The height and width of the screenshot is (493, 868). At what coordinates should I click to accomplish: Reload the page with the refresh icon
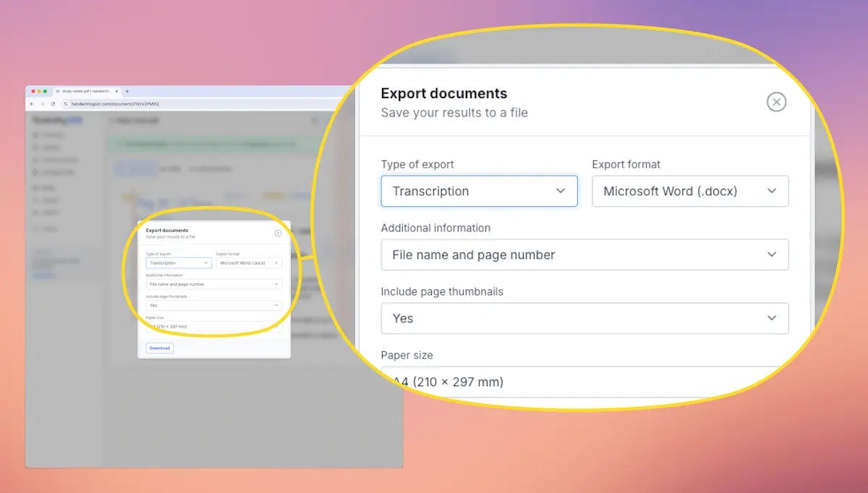click(53, 103)
